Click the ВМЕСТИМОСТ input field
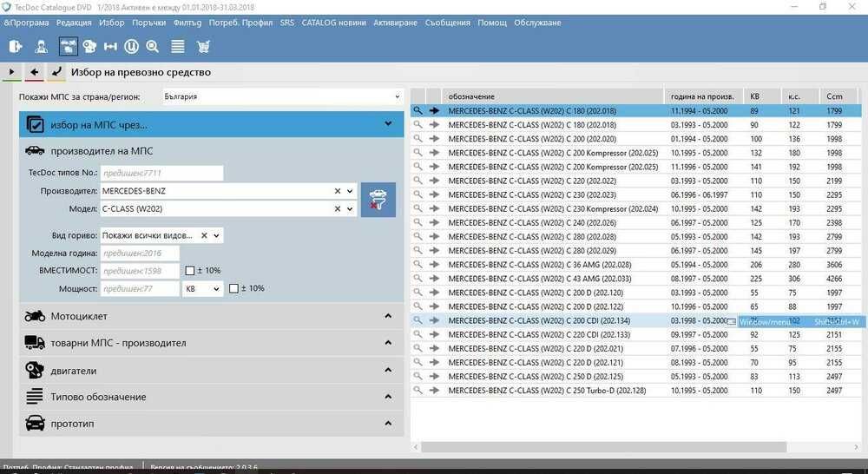 (x=140, y=271)
